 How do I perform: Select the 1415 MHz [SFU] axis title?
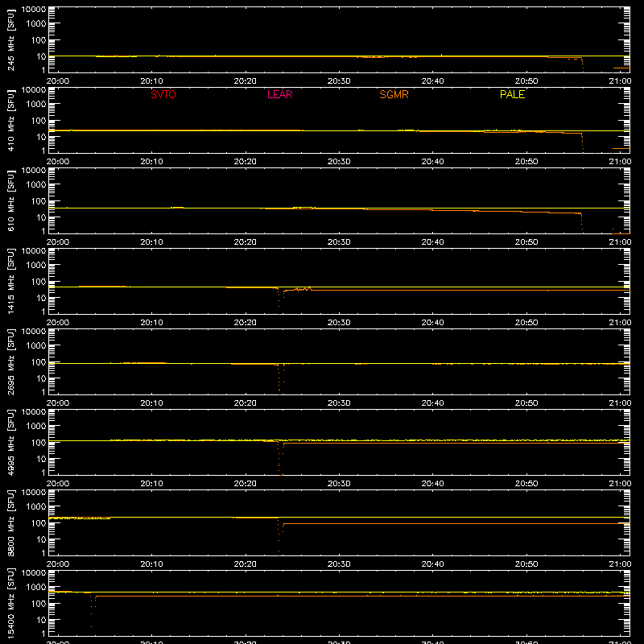click(10, 281)
